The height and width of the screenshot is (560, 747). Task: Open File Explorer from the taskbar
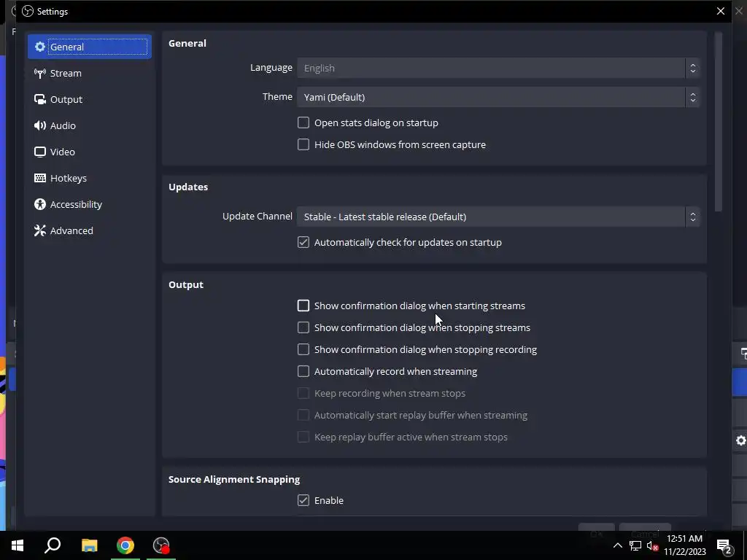click(x=89, y=545)
